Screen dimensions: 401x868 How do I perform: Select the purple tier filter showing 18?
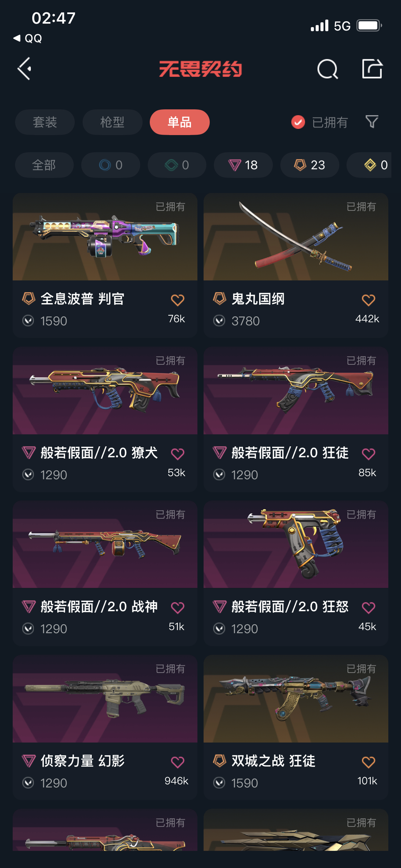click(x=243, y=165)
